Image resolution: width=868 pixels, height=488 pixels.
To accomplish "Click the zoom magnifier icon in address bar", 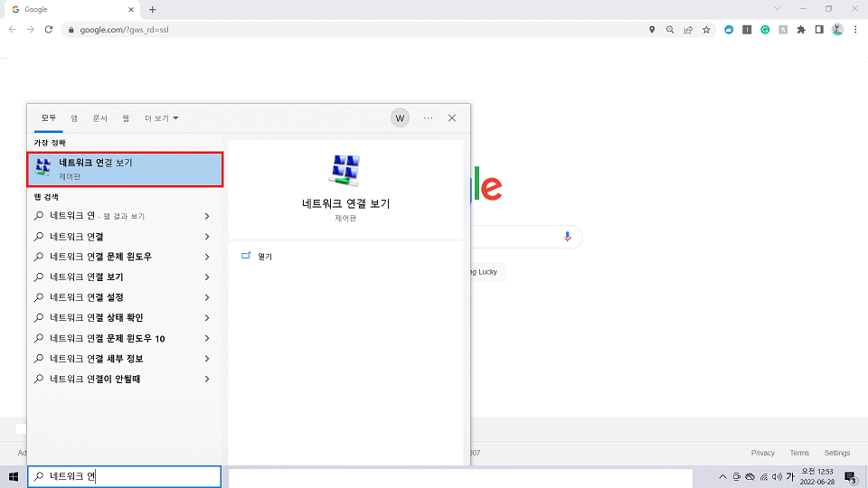I will (x=670, y=30).
